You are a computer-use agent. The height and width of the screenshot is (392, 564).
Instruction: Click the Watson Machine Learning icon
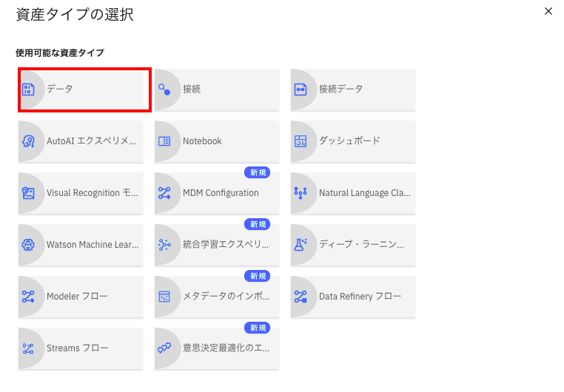pyautogui.click(x=28, y=245)
